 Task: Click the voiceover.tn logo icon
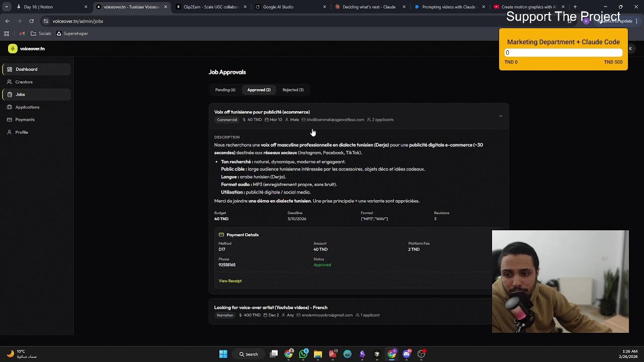(13, 49)
